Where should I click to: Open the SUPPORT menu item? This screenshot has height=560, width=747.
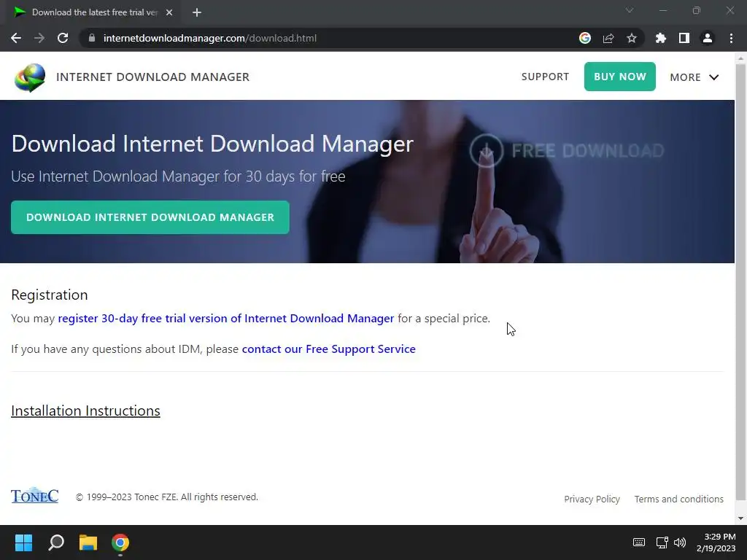coord(545,77)
